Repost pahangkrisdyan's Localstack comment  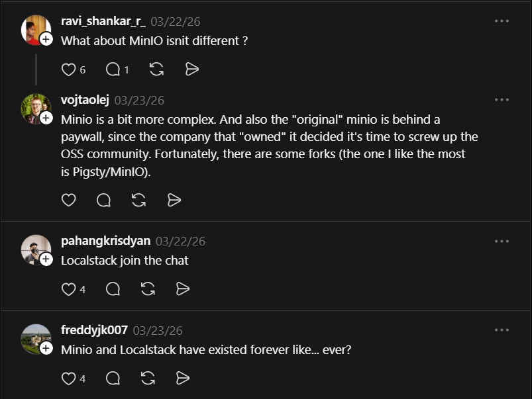coord(148,289)
